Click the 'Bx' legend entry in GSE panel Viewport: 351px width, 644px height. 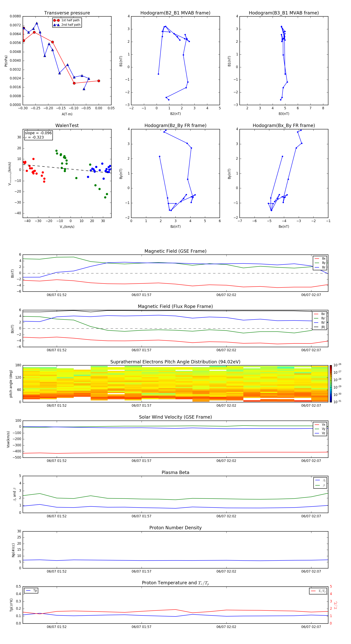320,259
